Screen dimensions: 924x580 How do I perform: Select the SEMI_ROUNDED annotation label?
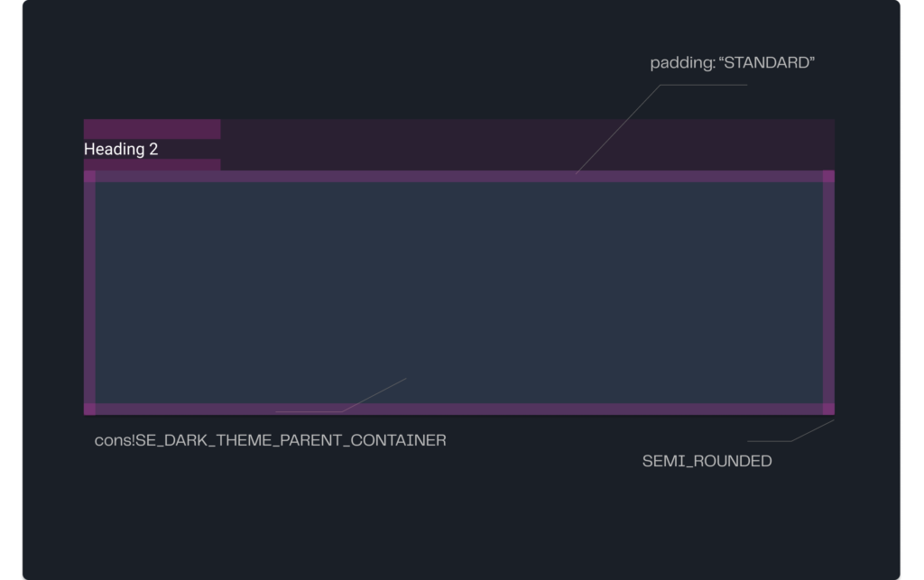pos(707,461)
